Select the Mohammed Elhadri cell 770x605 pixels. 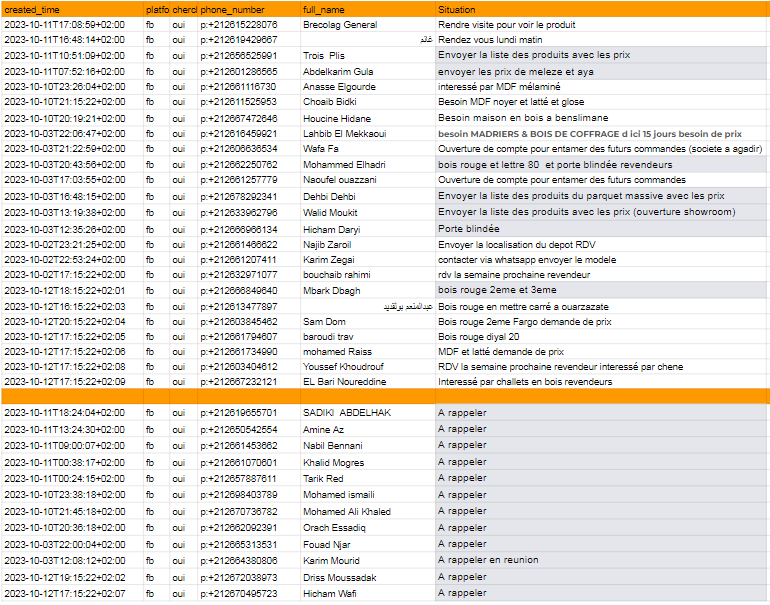point(368,165)
